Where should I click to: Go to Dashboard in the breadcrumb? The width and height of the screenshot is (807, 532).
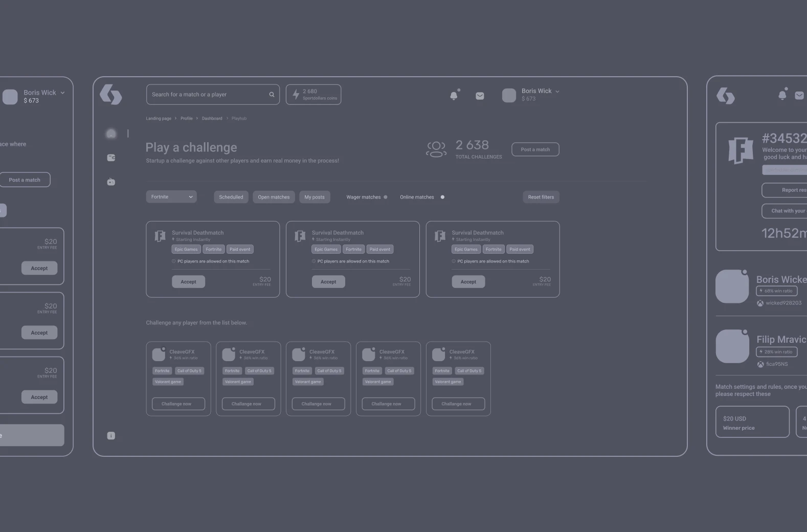tap(212, 118)
